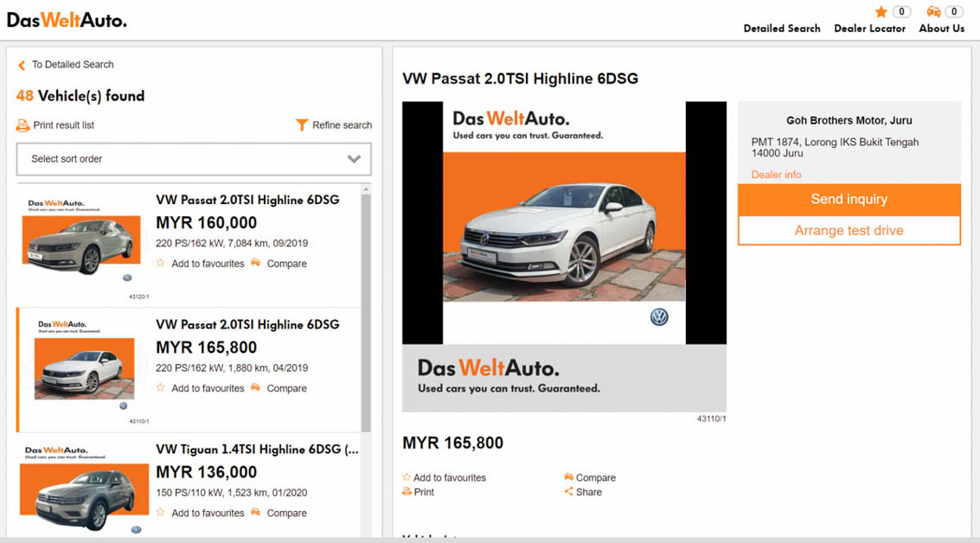
Task: Click the Share icon under the price
Action: click(569, 492)
